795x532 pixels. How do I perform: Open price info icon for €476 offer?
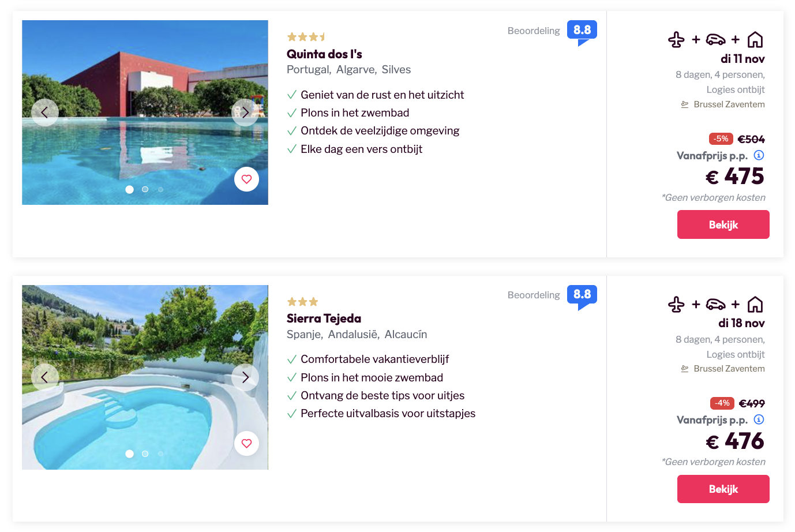pos(759,419)
